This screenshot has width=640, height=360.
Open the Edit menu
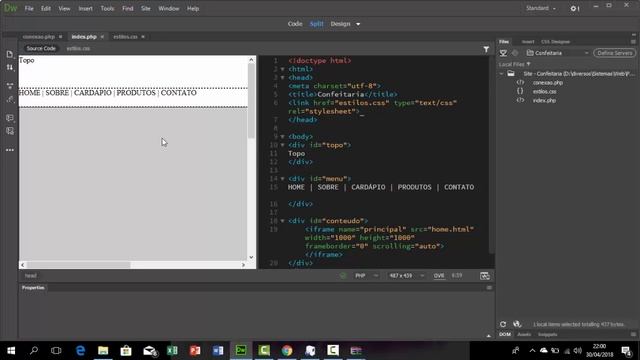point(46,9)
